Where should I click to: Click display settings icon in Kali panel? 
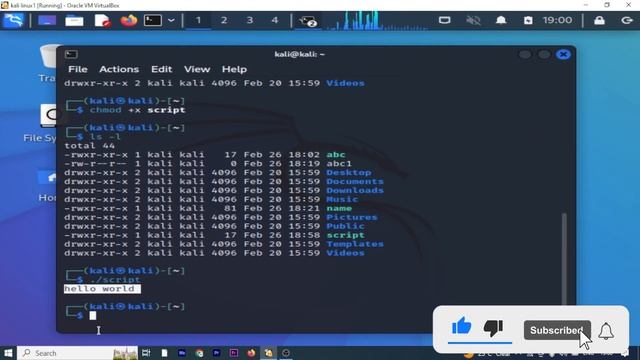pos(444,20)
